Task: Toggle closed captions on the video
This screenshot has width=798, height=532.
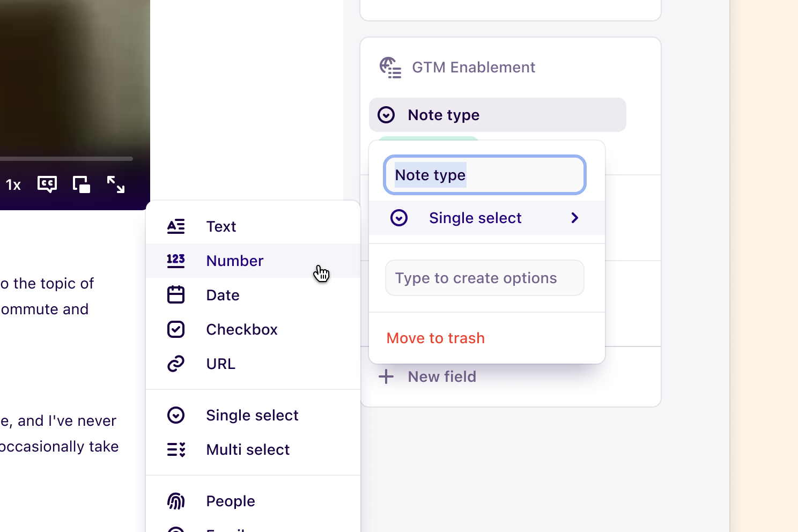Action: coord(47,184)
